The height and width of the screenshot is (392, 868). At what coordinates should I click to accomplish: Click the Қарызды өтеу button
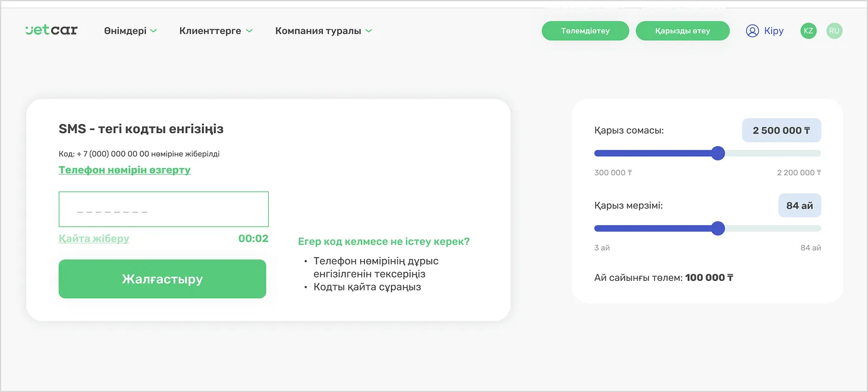[x=683, y=30]
